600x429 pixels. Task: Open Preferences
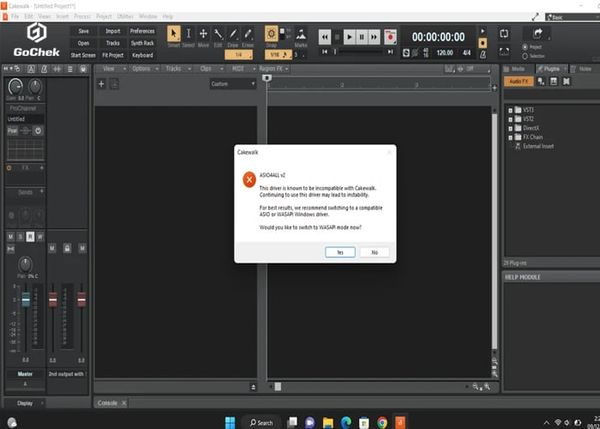click(x=142, y=31)
